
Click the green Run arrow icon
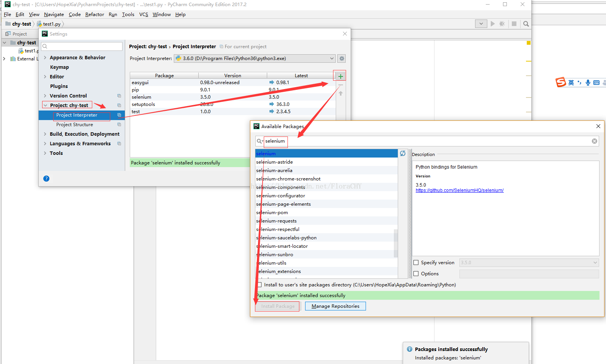pyautogui.click(x=493, y=24)
